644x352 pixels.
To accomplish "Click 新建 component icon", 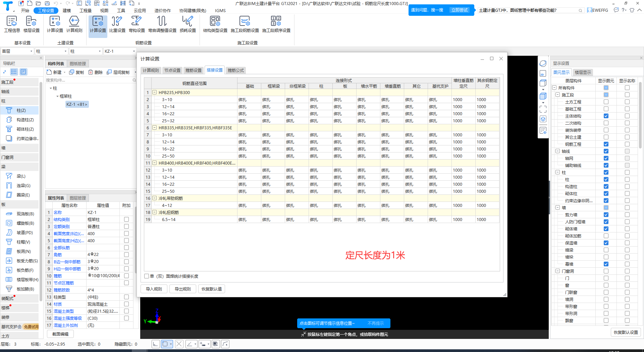I will click(54, 72).
